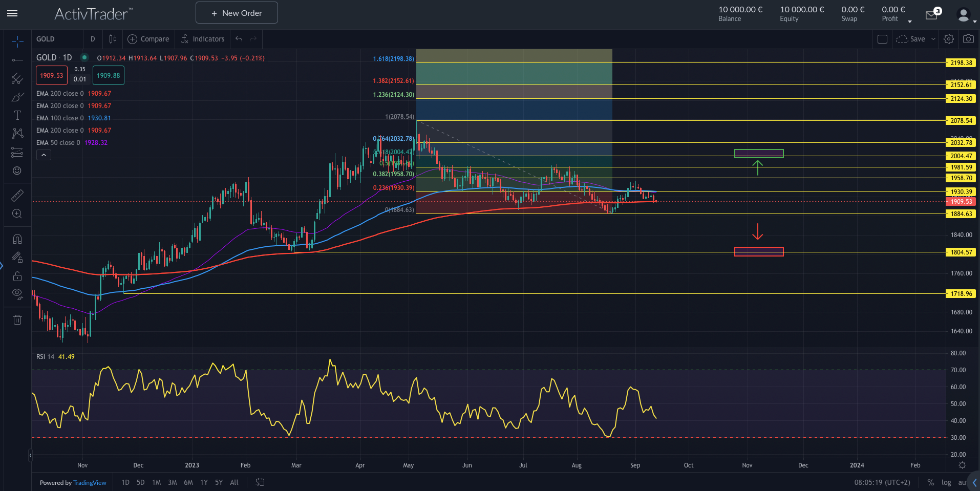Screen dimensions: 980x491
Task: Select the 3M time range
Action: (172, 482)
